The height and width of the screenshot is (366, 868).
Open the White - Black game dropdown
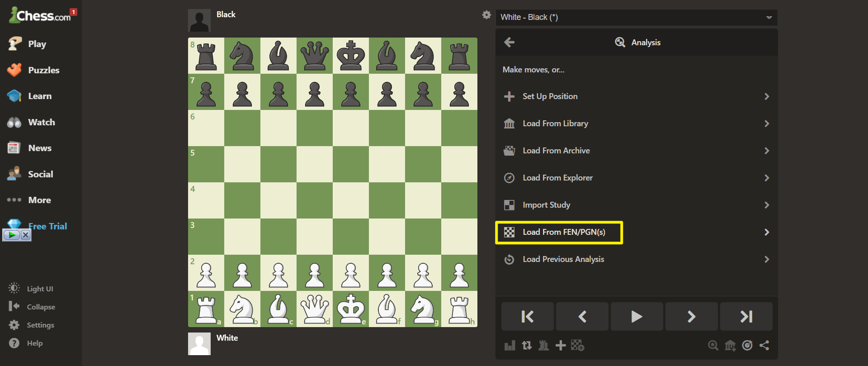point(637,17)
